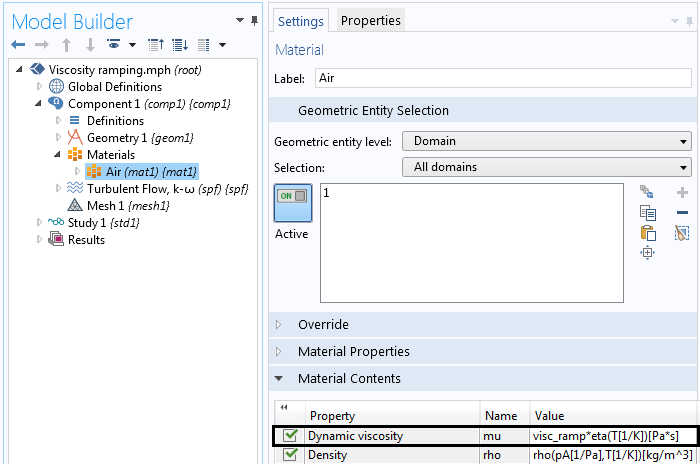Open the Selection dropdown showing All domains
The width and height of the screenshot is (700, 464).
547,167
